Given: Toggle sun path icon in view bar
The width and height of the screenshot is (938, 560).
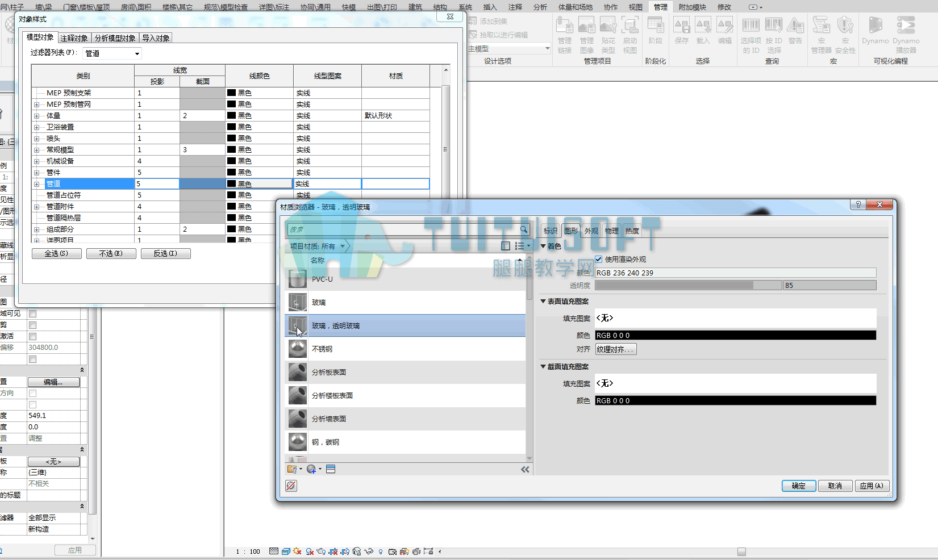Looking at the screenshot, I should [x=297, y=551].
